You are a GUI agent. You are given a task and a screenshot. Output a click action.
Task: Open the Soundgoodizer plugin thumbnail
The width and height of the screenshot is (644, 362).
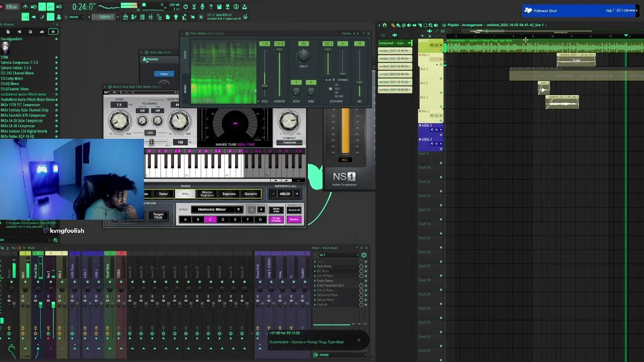pos(6,48)
